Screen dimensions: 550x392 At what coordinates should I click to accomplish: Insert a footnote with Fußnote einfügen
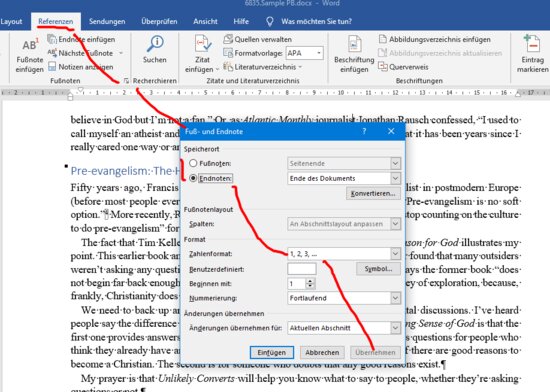[29, 55]
